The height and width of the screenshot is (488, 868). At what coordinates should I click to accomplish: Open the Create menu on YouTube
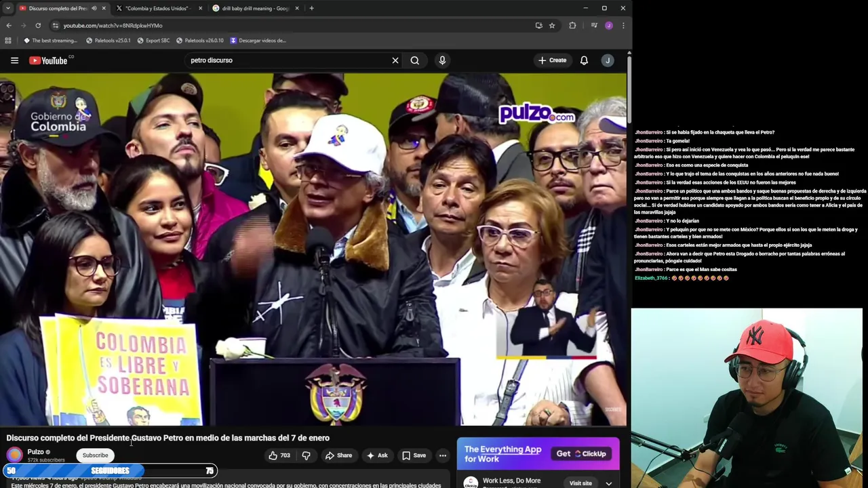[x=553, y=60]
